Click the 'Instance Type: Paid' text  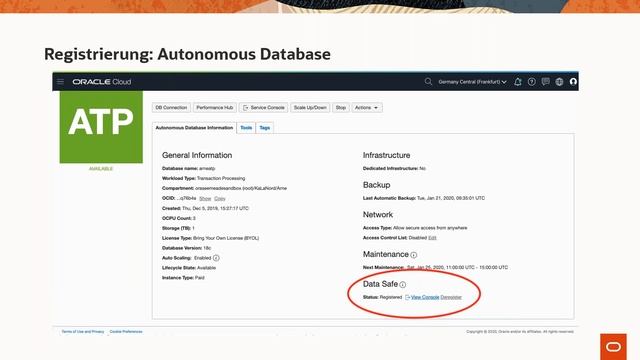click(183, 278)
